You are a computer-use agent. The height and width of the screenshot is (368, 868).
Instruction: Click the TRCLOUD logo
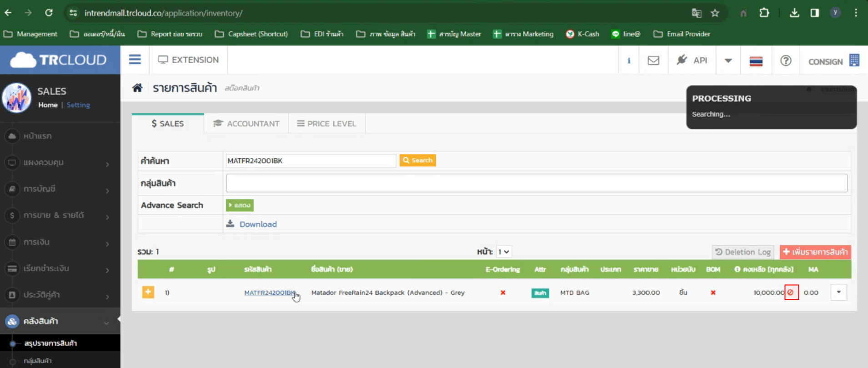click(x=58, y=60)
